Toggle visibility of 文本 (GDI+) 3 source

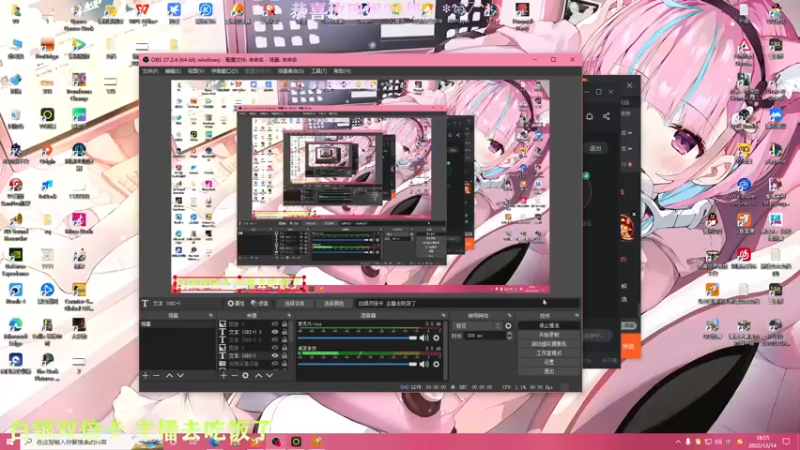pyautogui.click(x=275, y=332)
